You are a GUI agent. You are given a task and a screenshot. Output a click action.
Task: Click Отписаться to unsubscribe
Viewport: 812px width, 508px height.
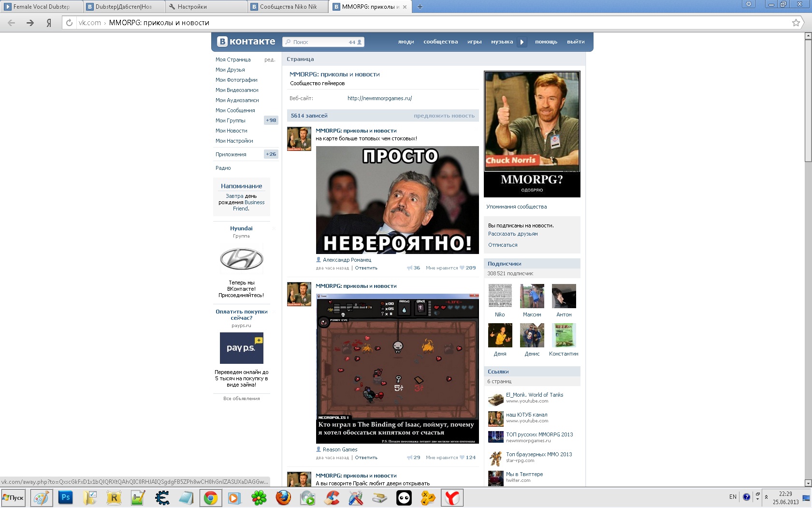(503, 245)
